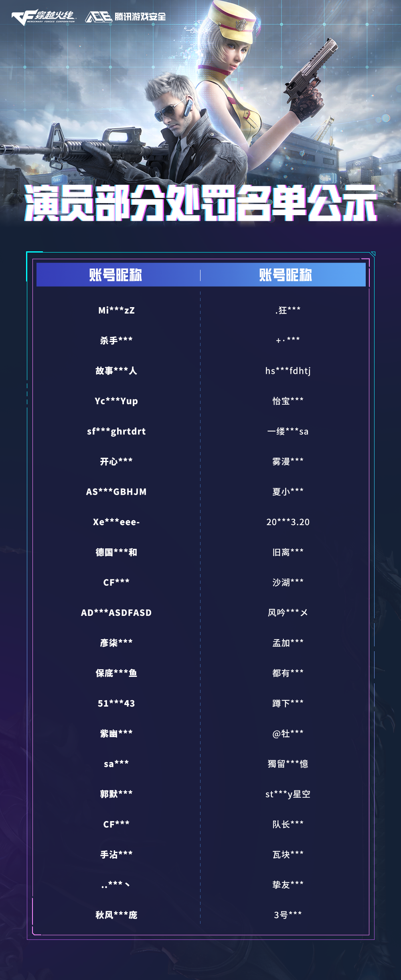Click the right 账号昵称 column header
401x980 pixels.
tap(286, 275)
